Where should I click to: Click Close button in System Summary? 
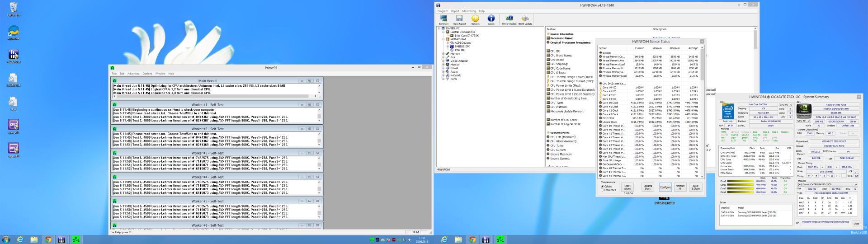(856, 224)
